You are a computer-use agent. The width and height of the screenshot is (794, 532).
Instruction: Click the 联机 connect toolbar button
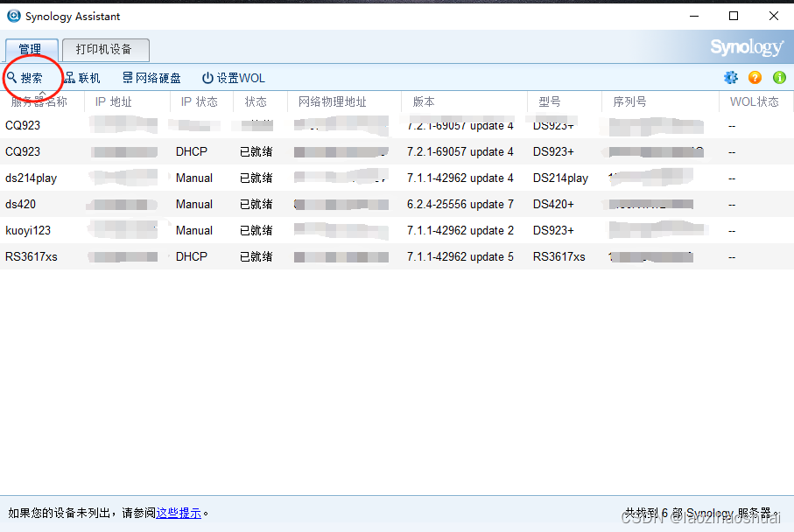click(82, 78)
